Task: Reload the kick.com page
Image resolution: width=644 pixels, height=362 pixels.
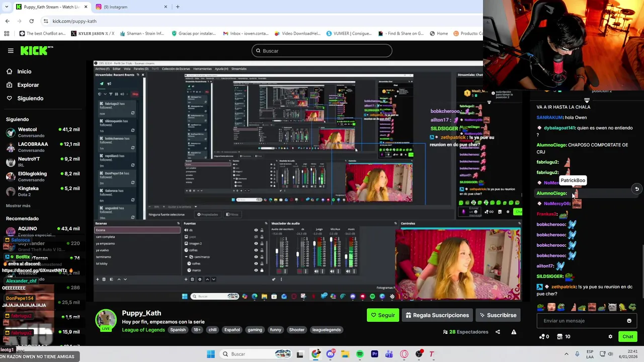Action: pyautogui.click(x=31, y=21)
